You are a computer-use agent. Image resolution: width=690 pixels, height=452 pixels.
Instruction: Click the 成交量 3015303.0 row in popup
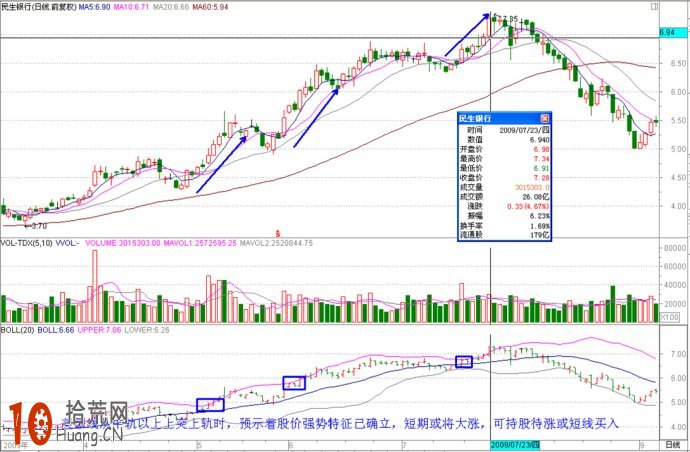(504, 187)
